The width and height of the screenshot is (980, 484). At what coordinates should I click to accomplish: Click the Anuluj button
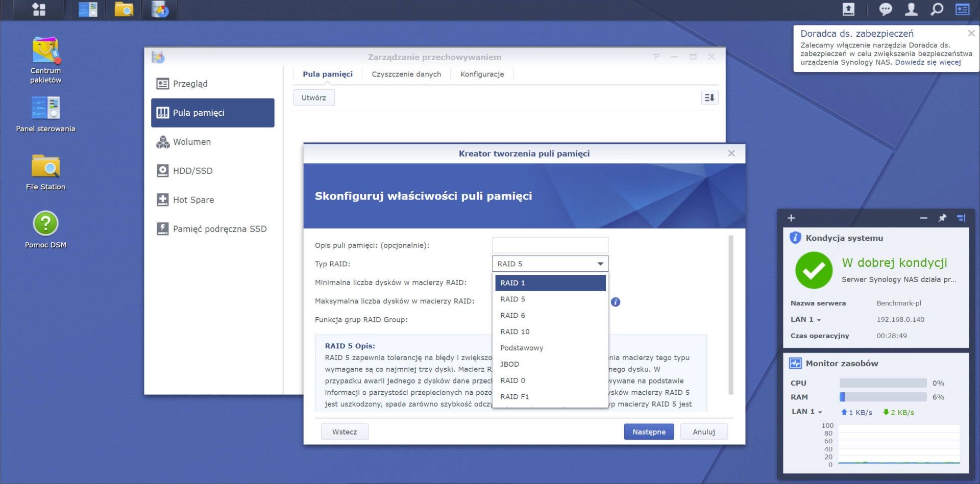(703, 432)
